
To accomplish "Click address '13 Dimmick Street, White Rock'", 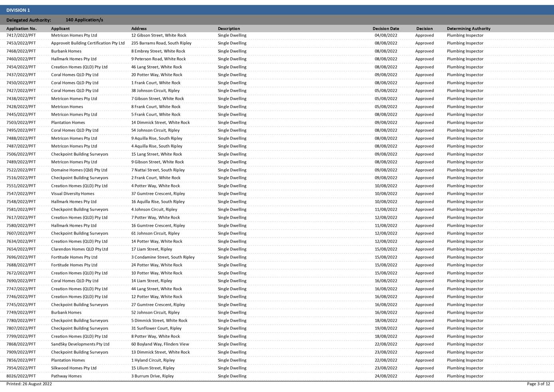I will (x=160, y=352).
